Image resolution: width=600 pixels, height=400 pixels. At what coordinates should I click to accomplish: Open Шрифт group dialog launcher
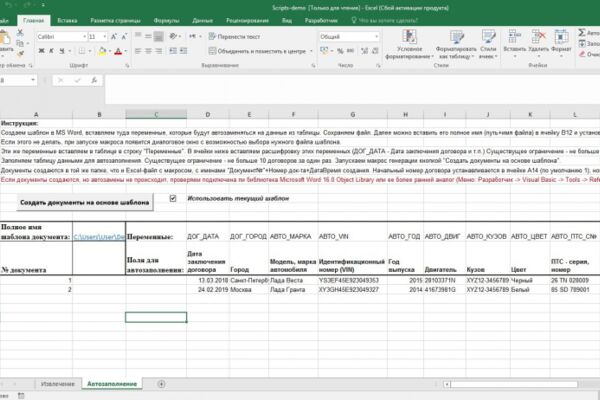(x=127, y=66)
